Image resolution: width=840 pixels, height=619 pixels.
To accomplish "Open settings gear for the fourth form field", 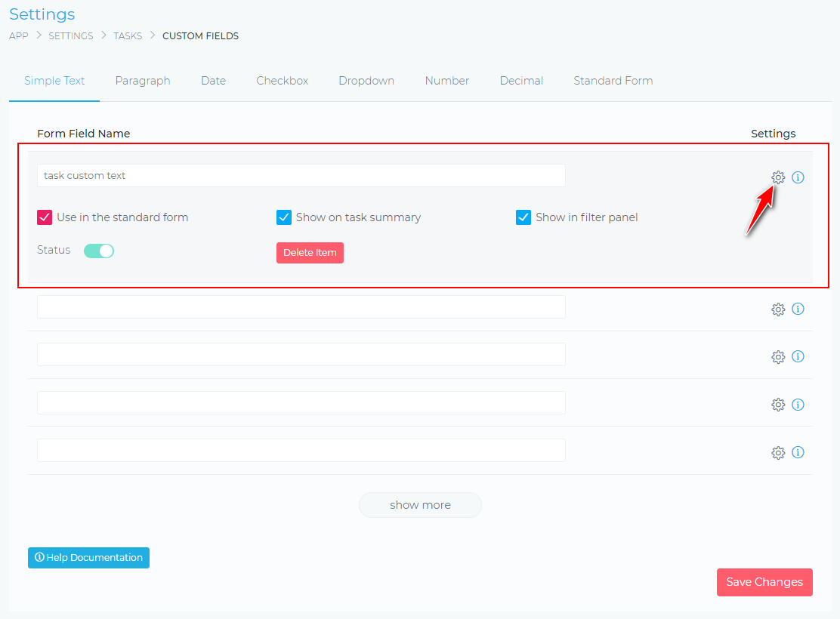I will pos(778,405).
